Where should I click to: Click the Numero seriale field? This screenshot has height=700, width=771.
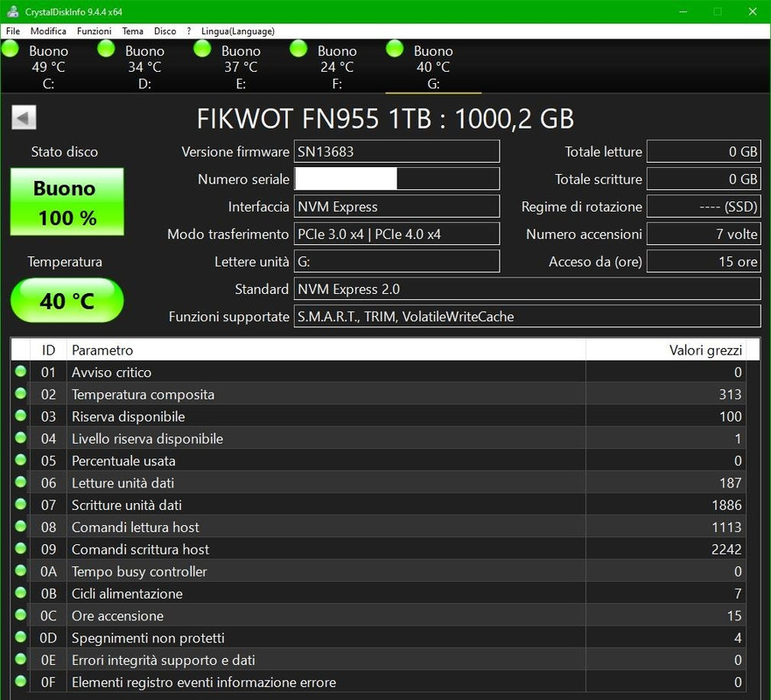pyautogui.click(x=396, y=178)
